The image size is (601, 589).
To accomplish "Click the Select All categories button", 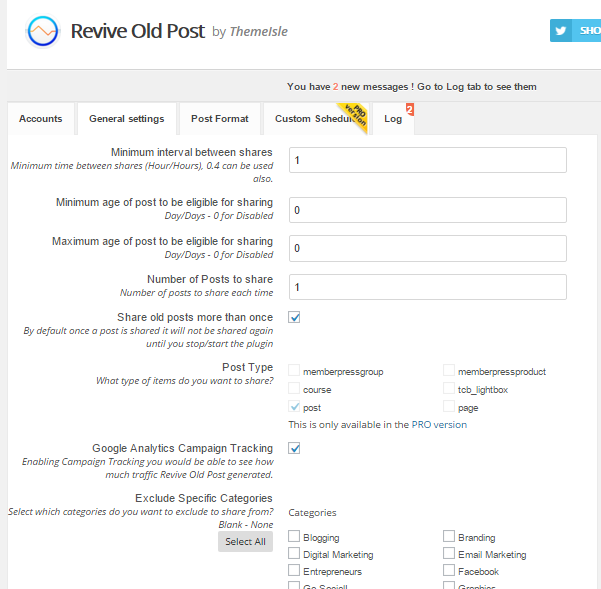I will [245, 541].
